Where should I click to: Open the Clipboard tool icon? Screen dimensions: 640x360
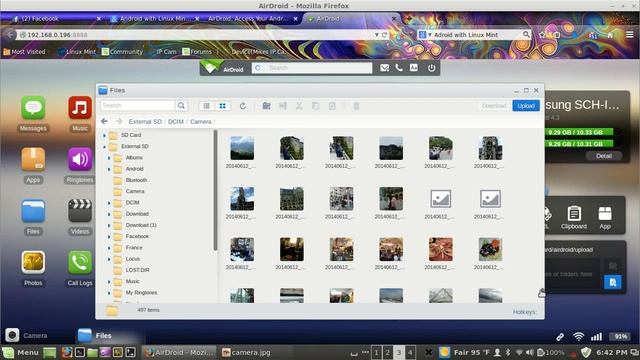pyautogui.click(x=573, y=217)
